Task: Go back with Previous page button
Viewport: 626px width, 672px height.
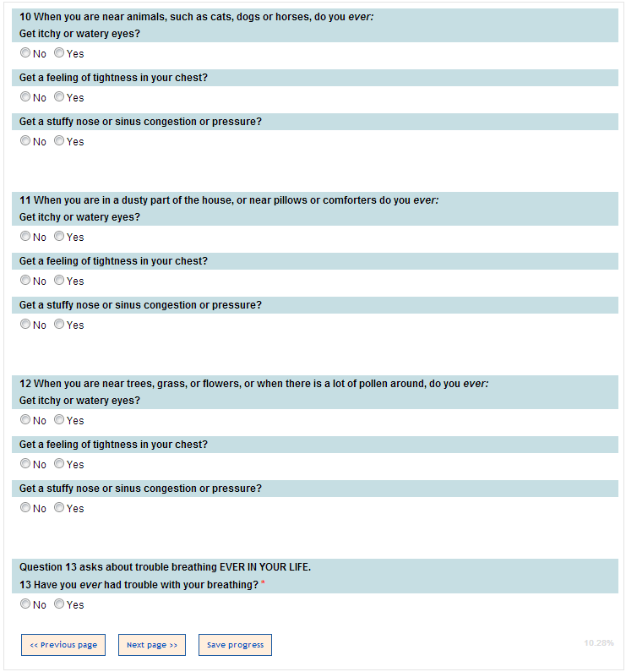Action: 63,645
